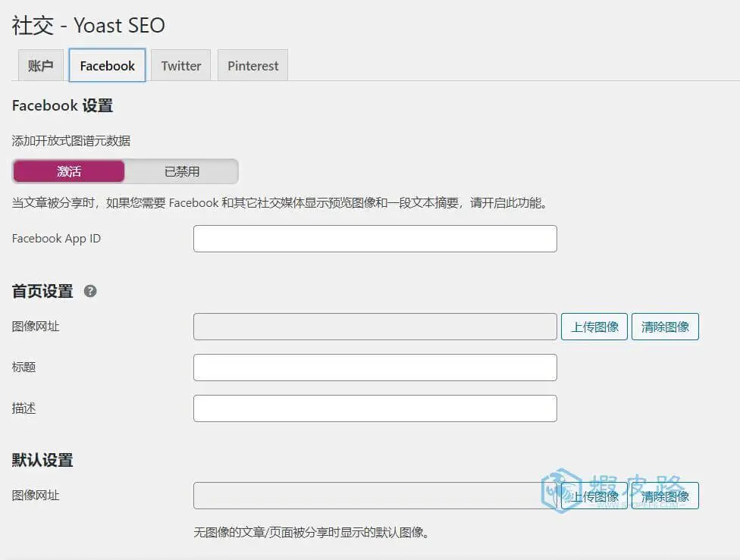Screen dimensions: 740x560
Task: Focus the 标题 input field
Action: pos(375,368)
